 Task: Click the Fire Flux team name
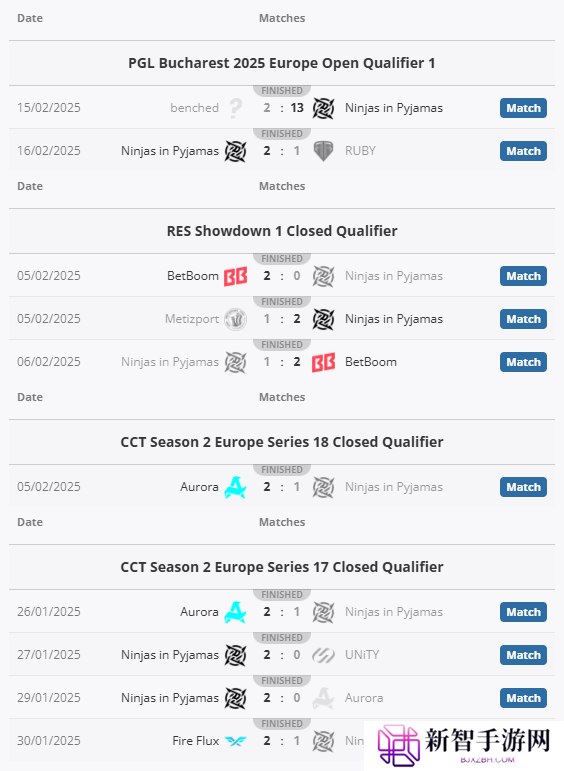point(195,741)
